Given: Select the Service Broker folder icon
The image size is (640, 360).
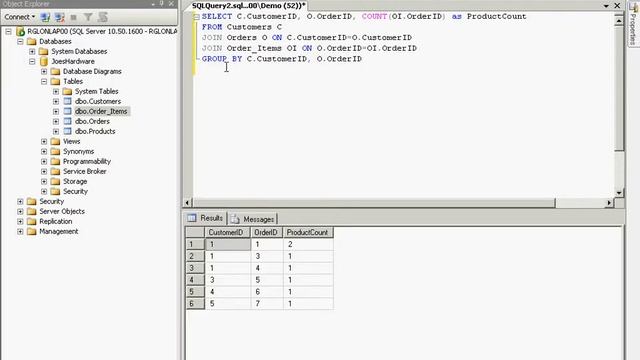Looking at the screenshot, I should tap(56, 171).
